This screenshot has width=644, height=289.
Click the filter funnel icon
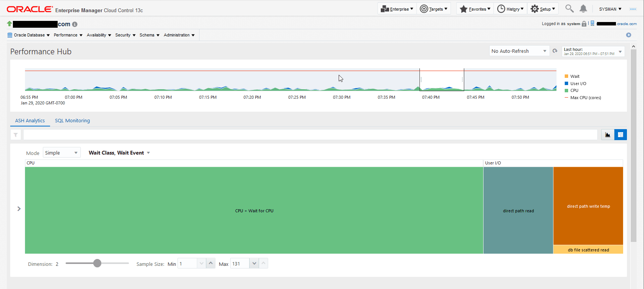pyautogui.click(x=16, y=135)
